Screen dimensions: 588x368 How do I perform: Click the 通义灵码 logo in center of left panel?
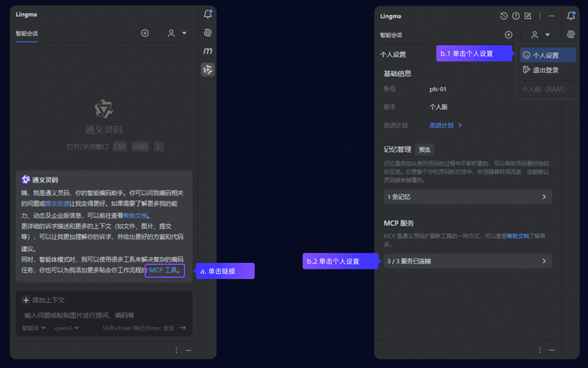[104, 109]
